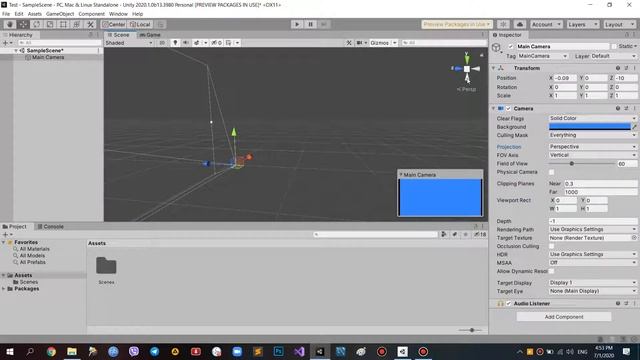Start Play mode
This screenshot has height=360, width=640.
(x=297, y=24)
